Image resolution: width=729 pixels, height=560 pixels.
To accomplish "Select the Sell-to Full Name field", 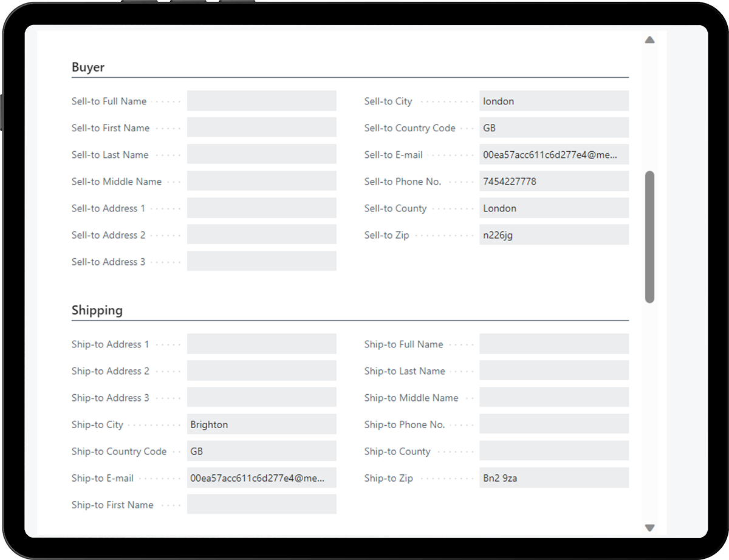I will tap(261, 101).
